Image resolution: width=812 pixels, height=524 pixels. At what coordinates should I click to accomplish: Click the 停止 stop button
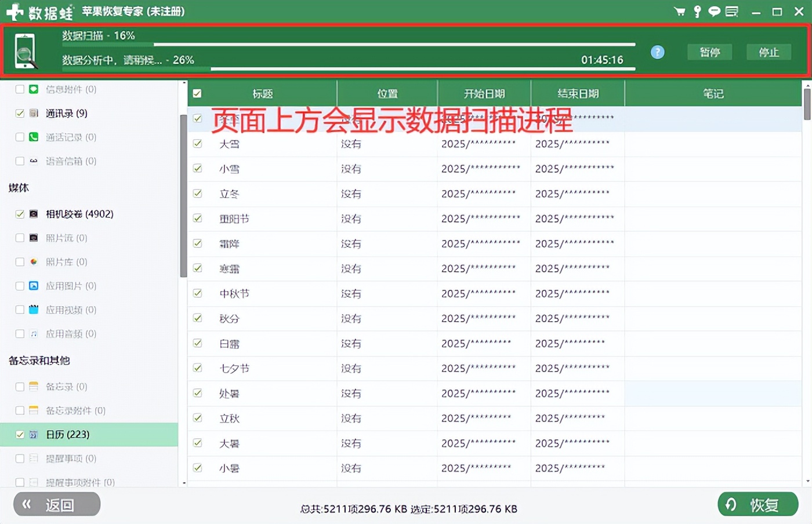pos(768,52)
